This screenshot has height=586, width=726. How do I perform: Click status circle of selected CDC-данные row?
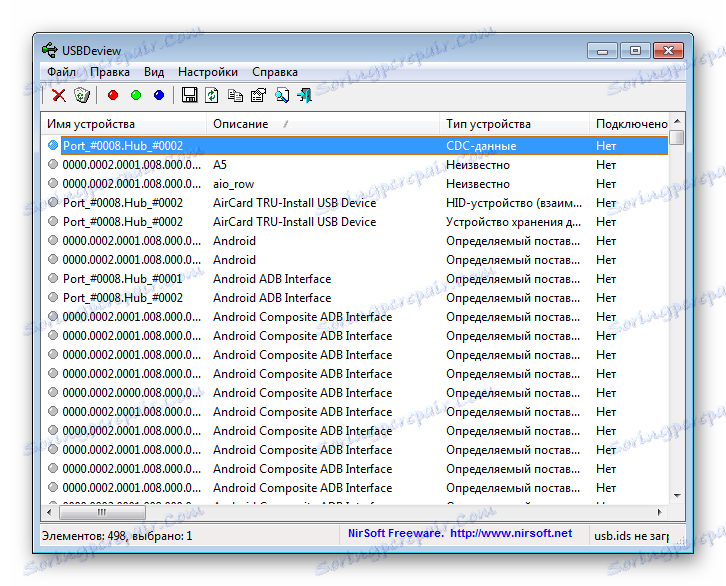53,145
